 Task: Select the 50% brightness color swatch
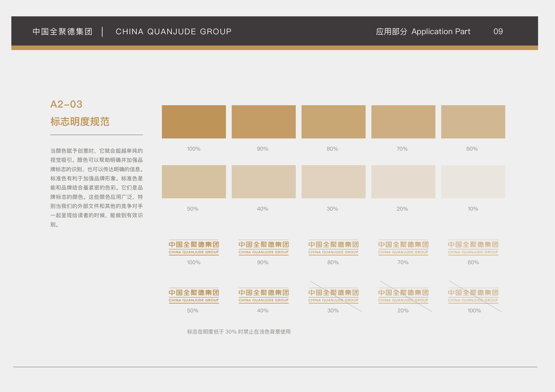pyautogui.click(x=194, y=182)
